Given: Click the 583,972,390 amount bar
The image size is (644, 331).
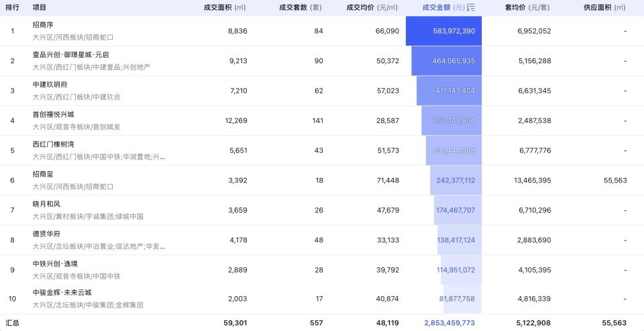Looking at the screenshot, I should point(445,32).
